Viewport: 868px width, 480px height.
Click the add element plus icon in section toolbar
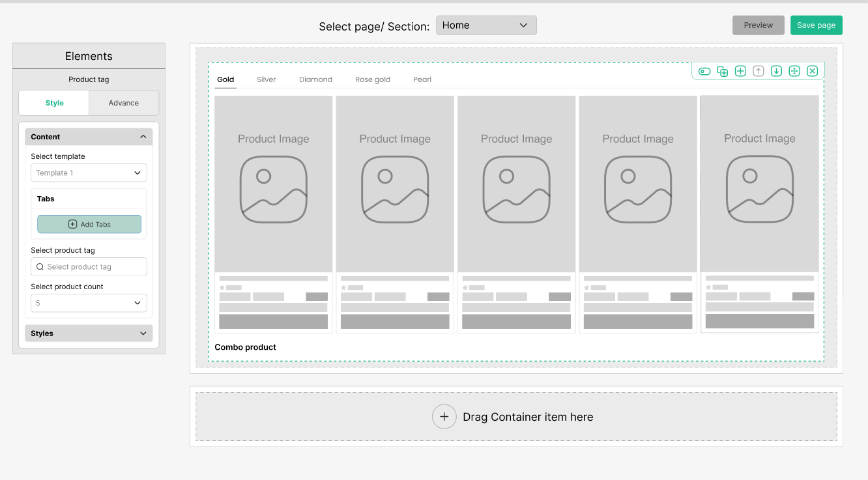point(740,72)
